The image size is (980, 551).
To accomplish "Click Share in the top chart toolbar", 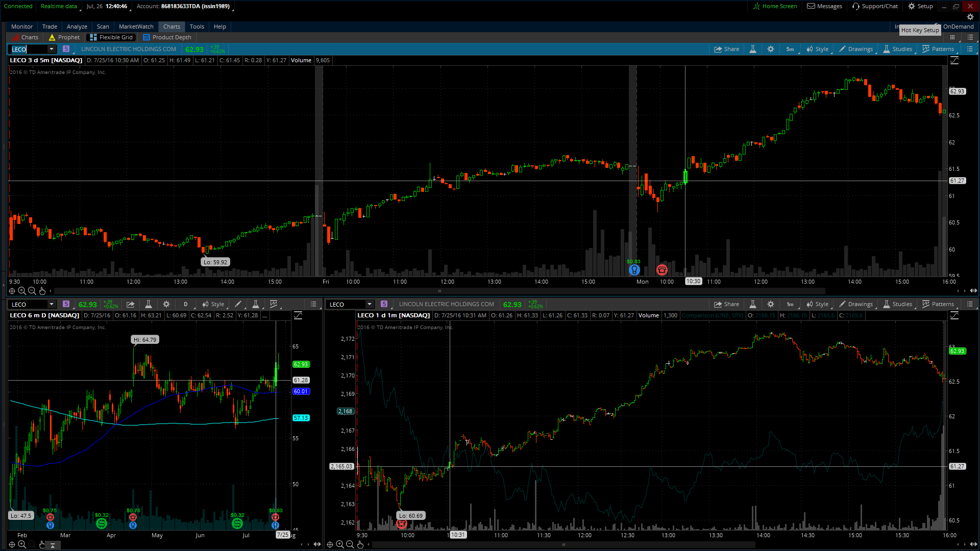I will point(727,49).
